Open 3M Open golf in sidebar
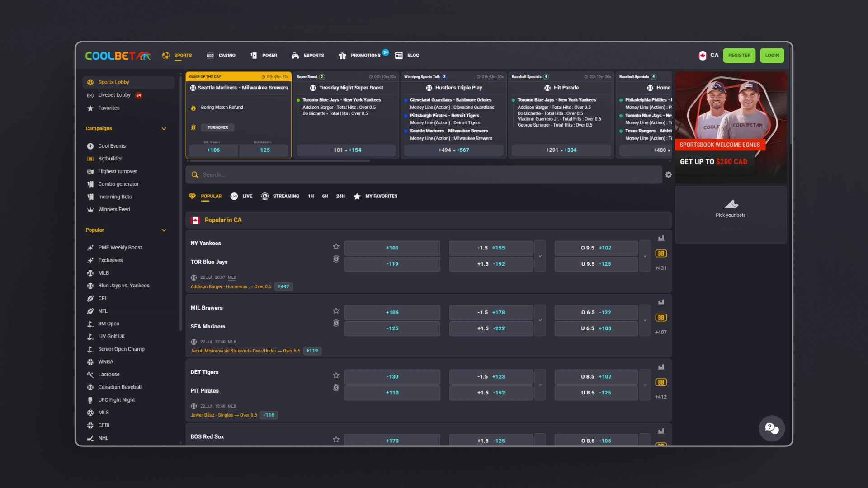Viewport: 868px width, 488px height. click(108, 324)
